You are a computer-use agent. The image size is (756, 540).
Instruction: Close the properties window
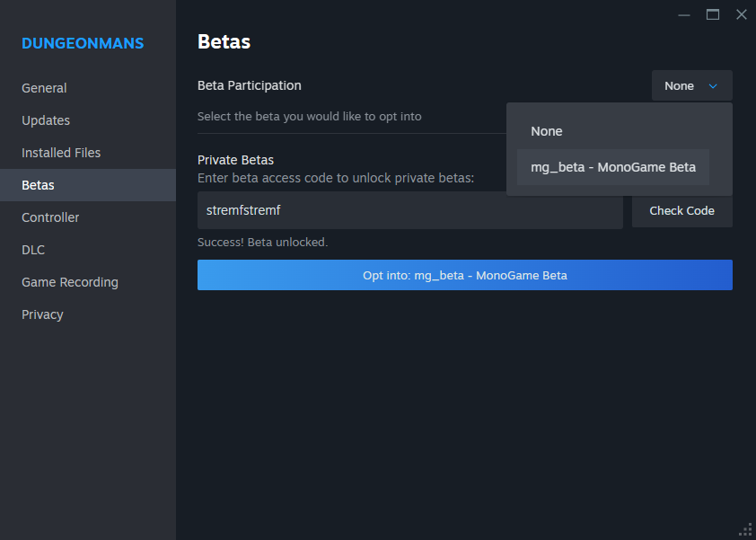[742, 15]
